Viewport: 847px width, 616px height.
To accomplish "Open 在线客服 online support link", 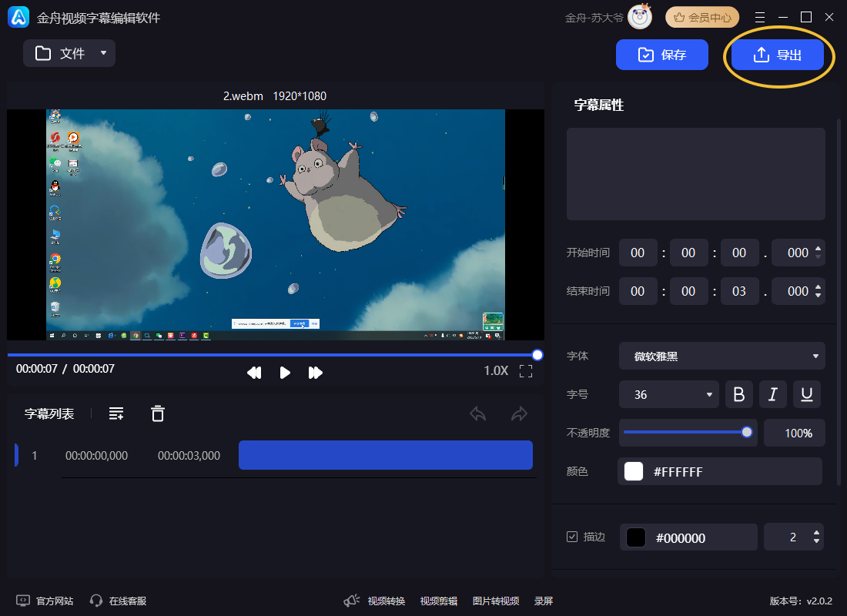I will point(119,601).
